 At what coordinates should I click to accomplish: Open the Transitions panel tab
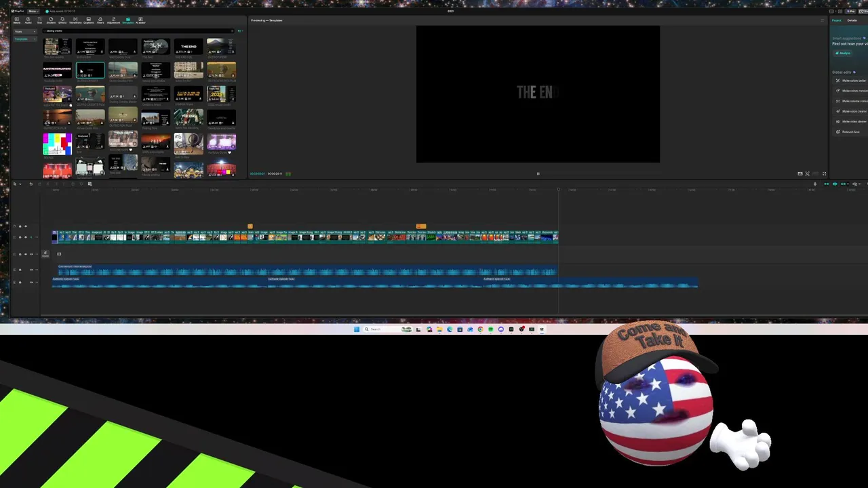(x=75, y=20)
